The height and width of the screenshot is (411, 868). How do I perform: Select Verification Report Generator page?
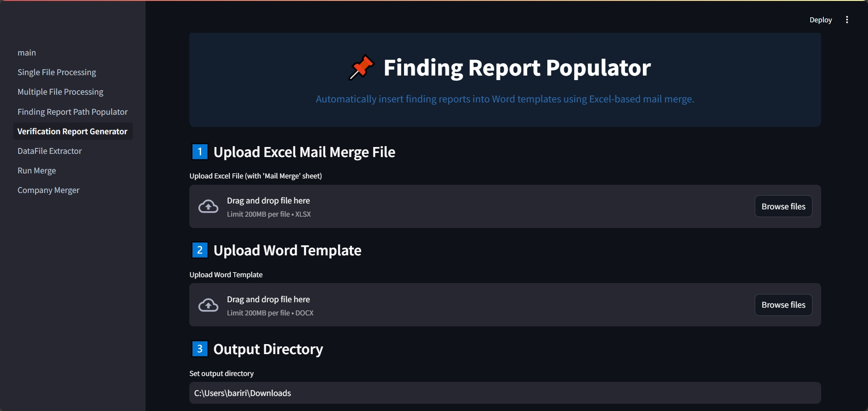73,132
